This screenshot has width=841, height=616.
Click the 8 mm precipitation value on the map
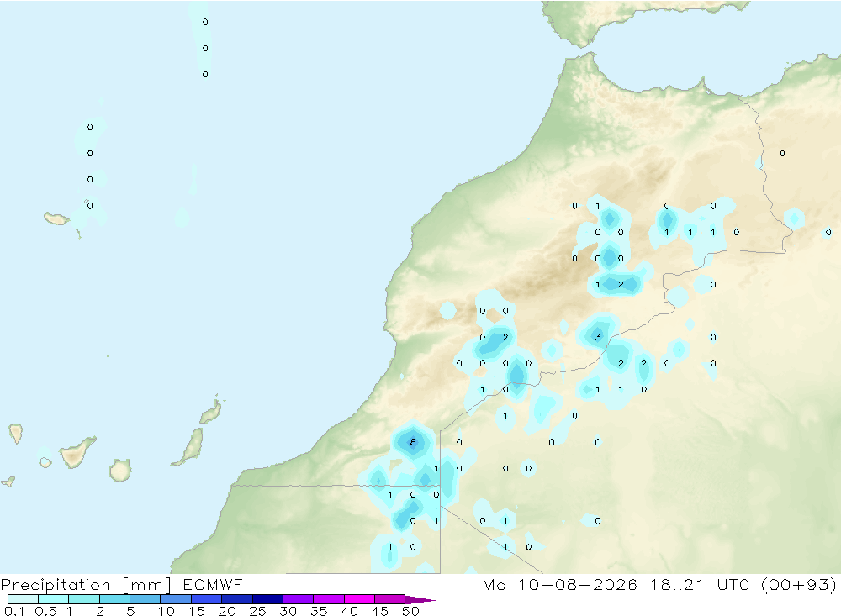[x=413, y=442]
